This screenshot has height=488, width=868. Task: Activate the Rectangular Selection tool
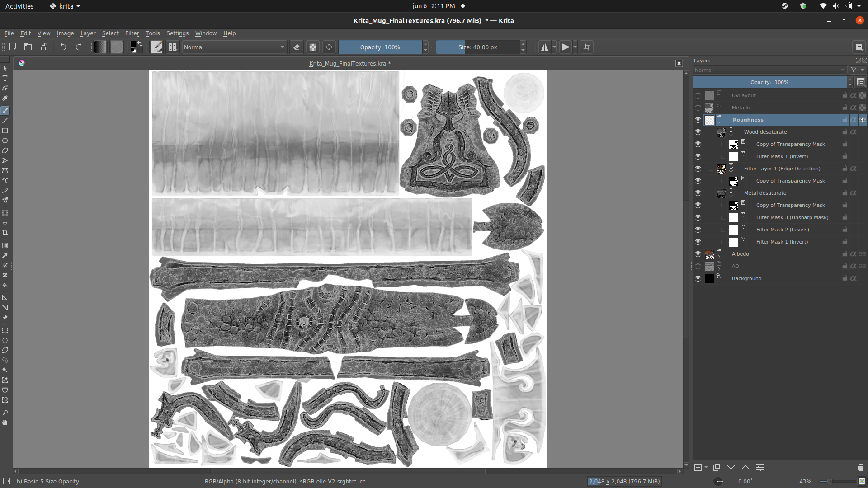pyautogui.click(x=5, y=330)
